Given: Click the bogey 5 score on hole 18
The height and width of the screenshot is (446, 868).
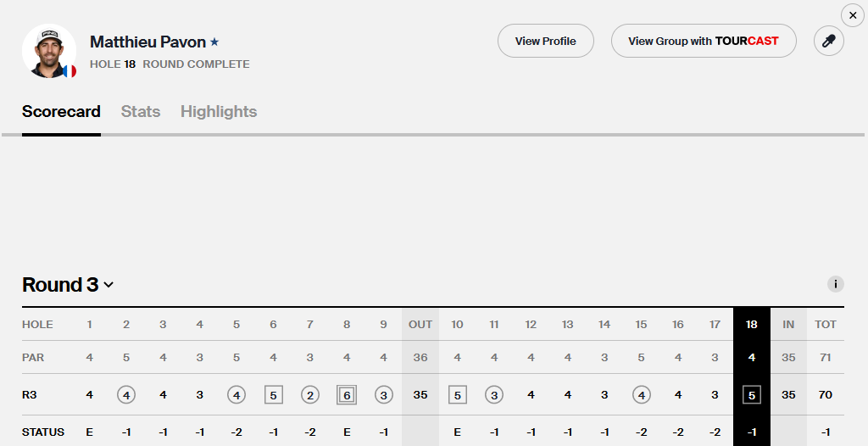Looking at the screenshot, I should point(751,394).
